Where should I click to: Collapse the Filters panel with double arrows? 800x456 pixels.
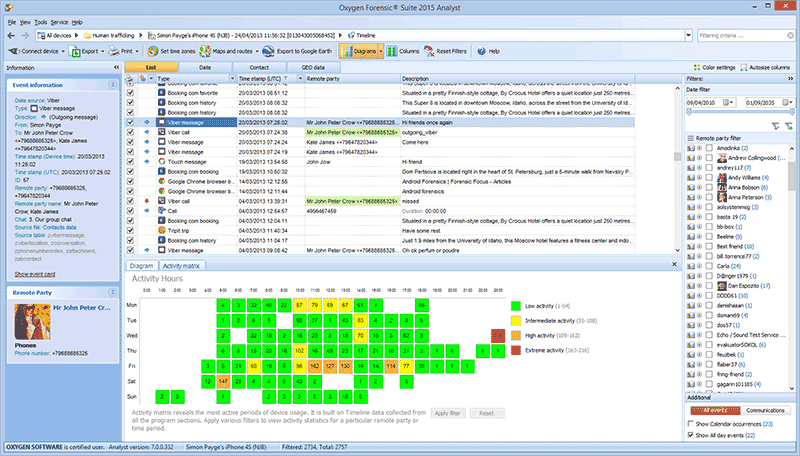pyautogui.click(x=790, y=79)
